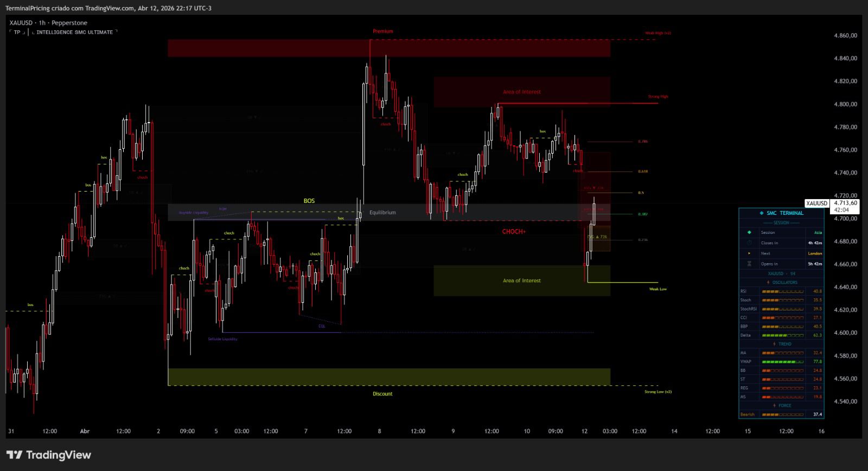868x471 pixels.
Task: Click the RSI gauge bar
Action: [x=782, y=291]
